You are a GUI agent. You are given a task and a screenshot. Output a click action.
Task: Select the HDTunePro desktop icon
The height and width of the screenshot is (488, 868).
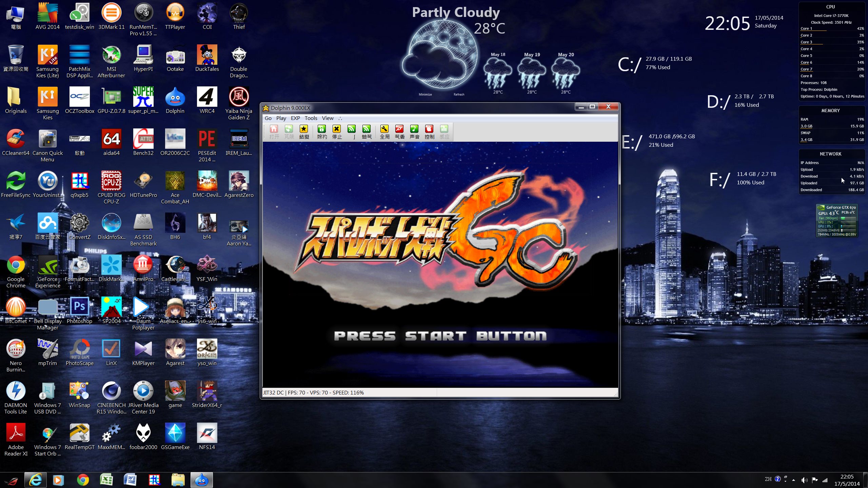pyautogui.click(x=143, y=184)
